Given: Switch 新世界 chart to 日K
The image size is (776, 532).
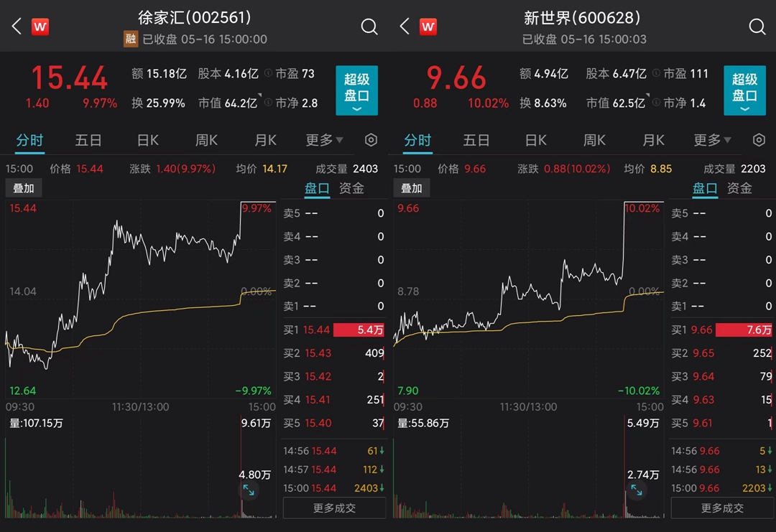Looking at the screenshot, I should [535, 141].
